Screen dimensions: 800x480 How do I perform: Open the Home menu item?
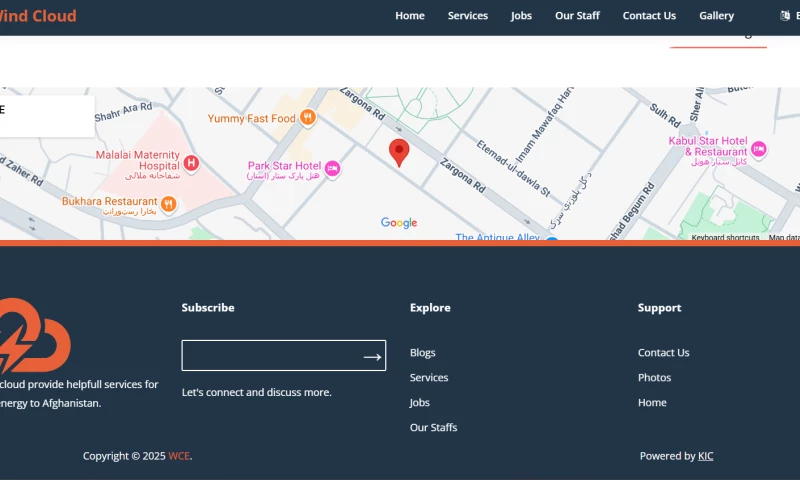410,16
